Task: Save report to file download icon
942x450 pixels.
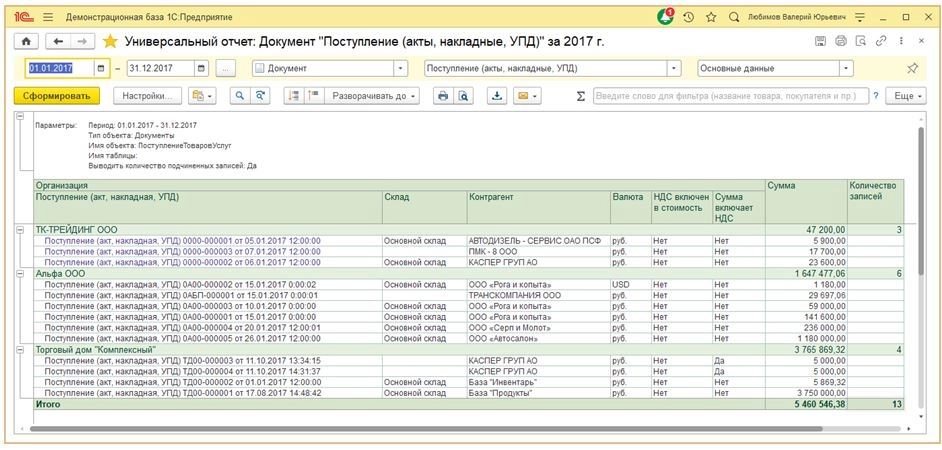Action: click(496, 96)
